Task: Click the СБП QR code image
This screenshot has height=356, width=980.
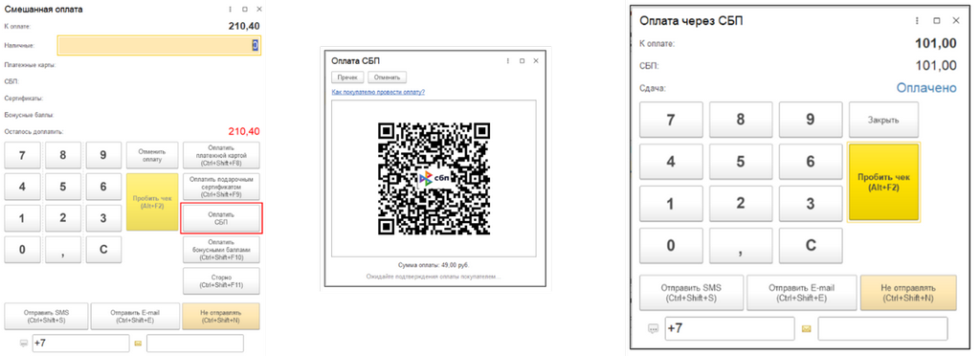Action: click(x=434, y=179)
